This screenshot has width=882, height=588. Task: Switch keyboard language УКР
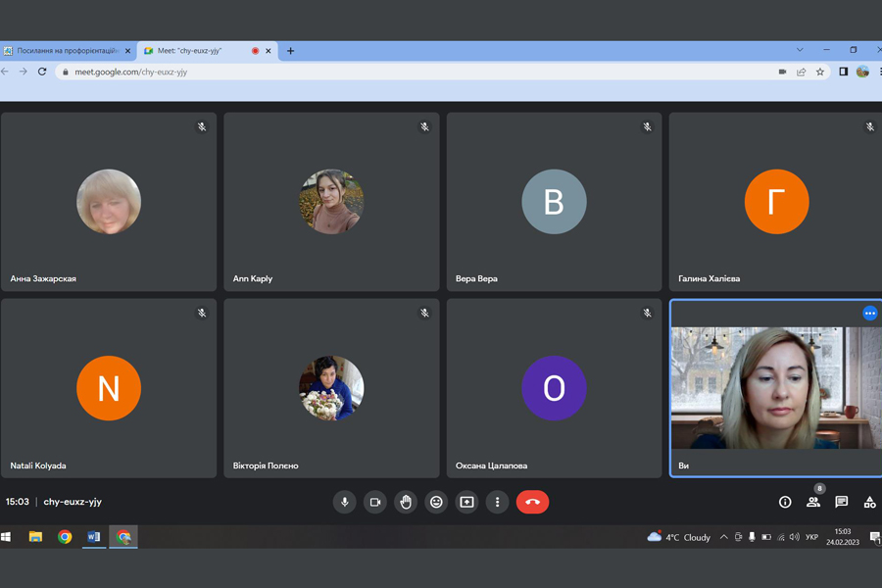point(811,537)
